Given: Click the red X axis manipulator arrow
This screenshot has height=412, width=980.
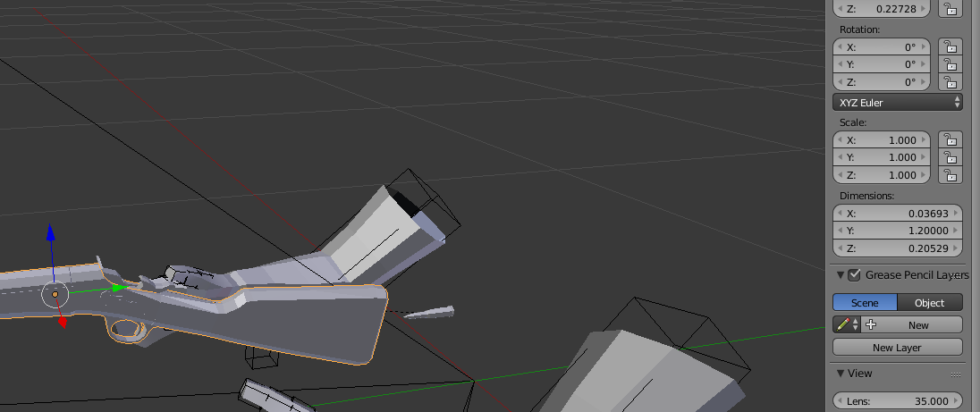Looking at the screenshot, I should (x=62, y=322).
